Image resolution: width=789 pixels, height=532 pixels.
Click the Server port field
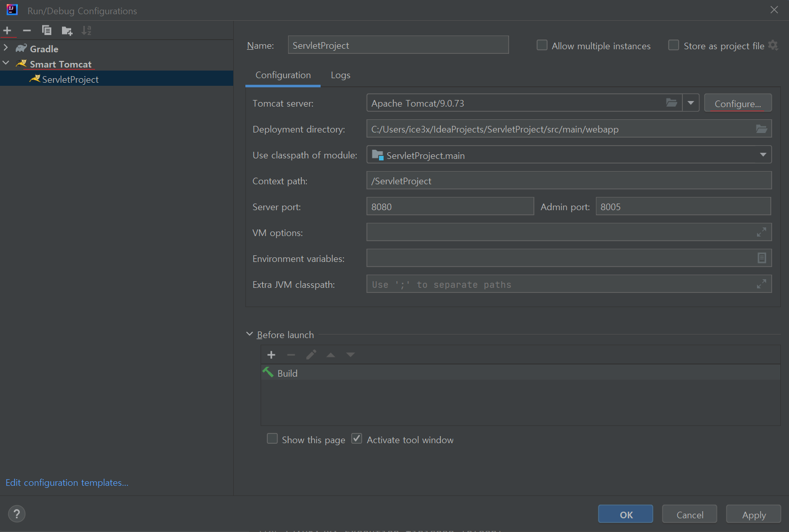click(x=450, y=206)
